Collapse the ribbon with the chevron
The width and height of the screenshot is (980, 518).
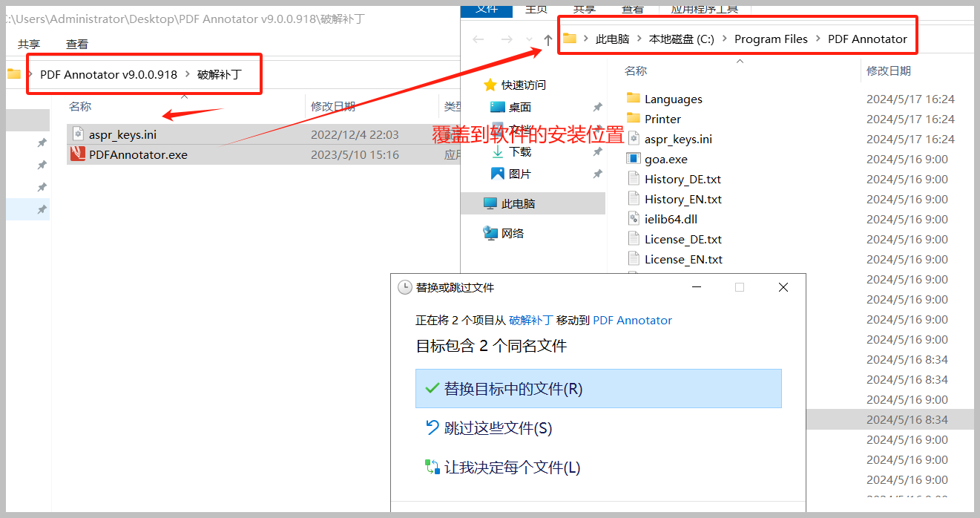(740, 59)
